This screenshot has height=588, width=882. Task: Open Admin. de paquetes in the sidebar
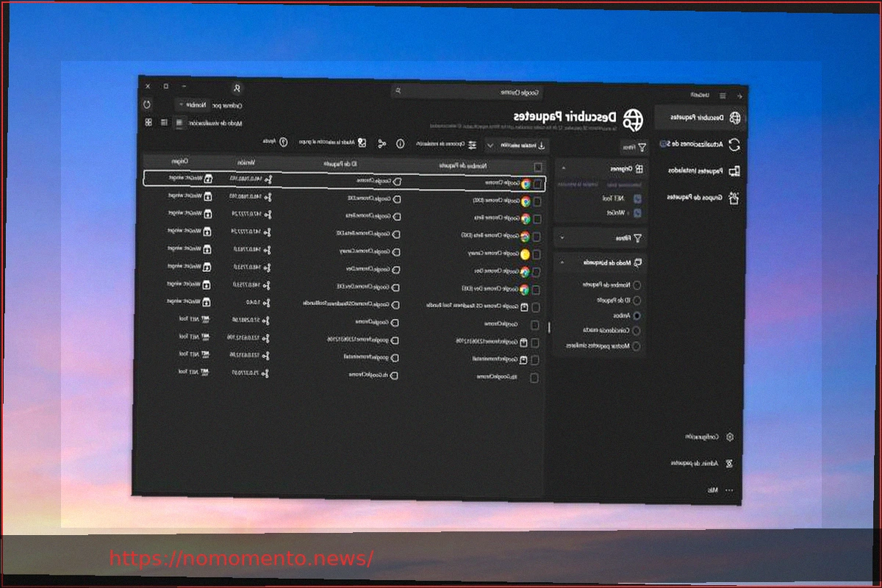tap(702, 464)
